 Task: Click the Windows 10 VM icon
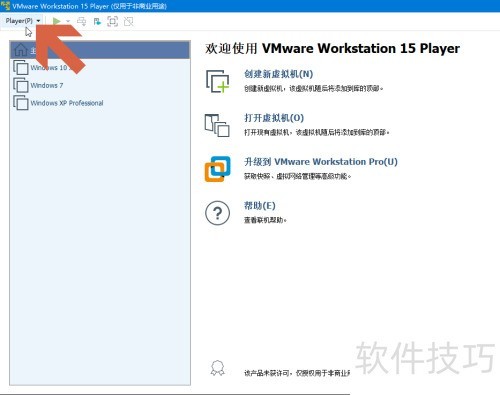point(21,67)
